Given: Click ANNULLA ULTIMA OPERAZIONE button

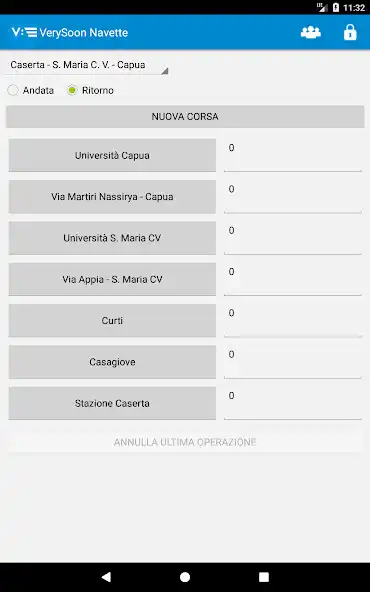Looking at the screenshot, I should coord(185,442).
